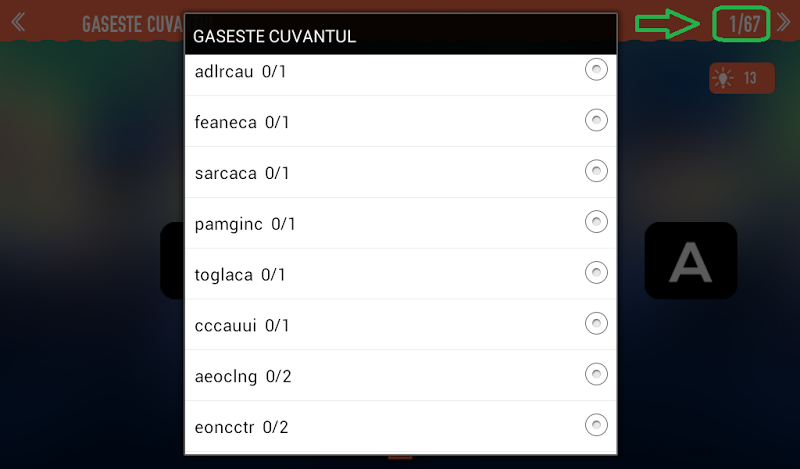Tap the 1/67 level counter
Screen dimensions: 800x469
coord(742,24)
